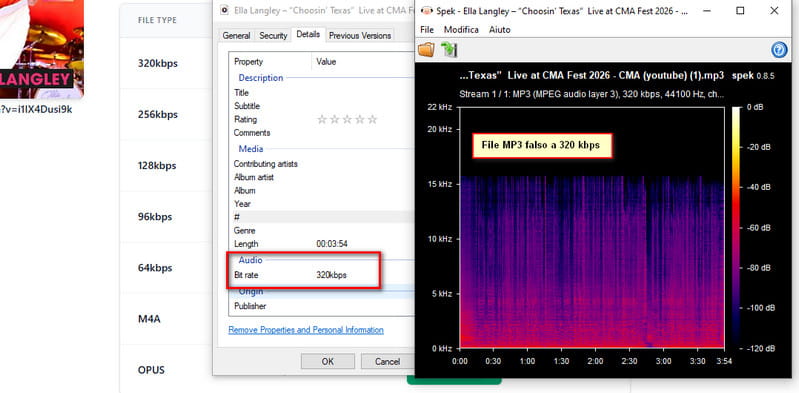Select 128kbps file type on webpage
Viewport: 799px width, 393px height.
[156, 166]
